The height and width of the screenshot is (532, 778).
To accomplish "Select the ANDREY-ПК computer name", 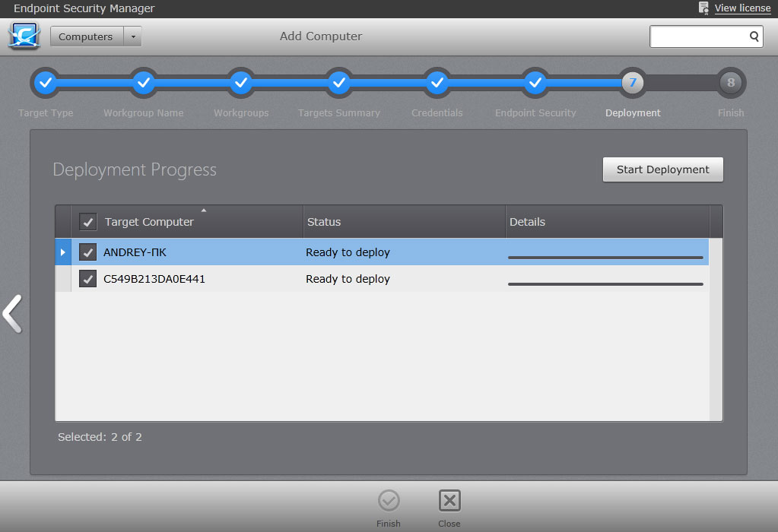I will pos(135,252).
